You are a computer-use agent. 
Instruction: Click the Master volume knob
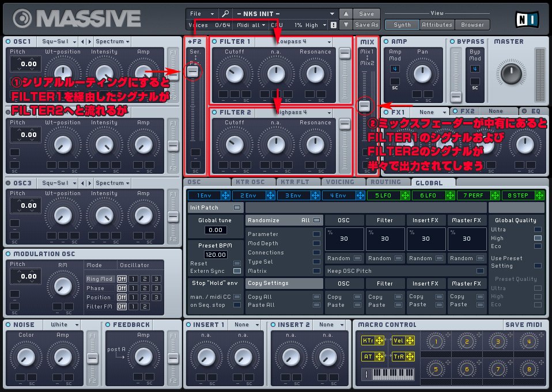pos(511,74)
